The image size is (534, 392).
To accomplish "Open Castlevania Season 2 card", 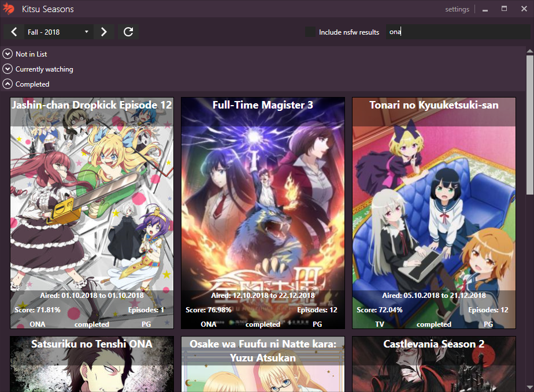I will pos(434,364).
